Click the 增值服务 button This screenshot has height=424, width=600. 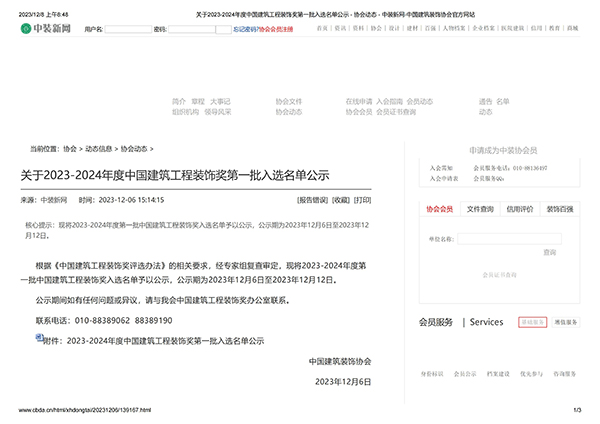pyautogui.click(x=565, y=323)
